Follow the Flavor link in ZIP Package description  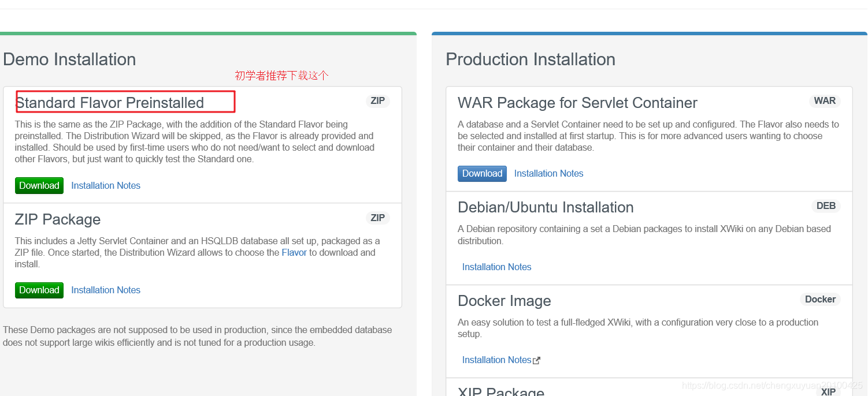[294, 252]
